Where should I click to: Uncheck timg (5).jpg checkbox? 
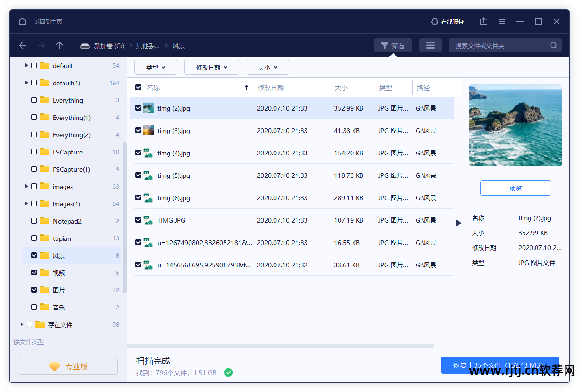coord(138,175)
